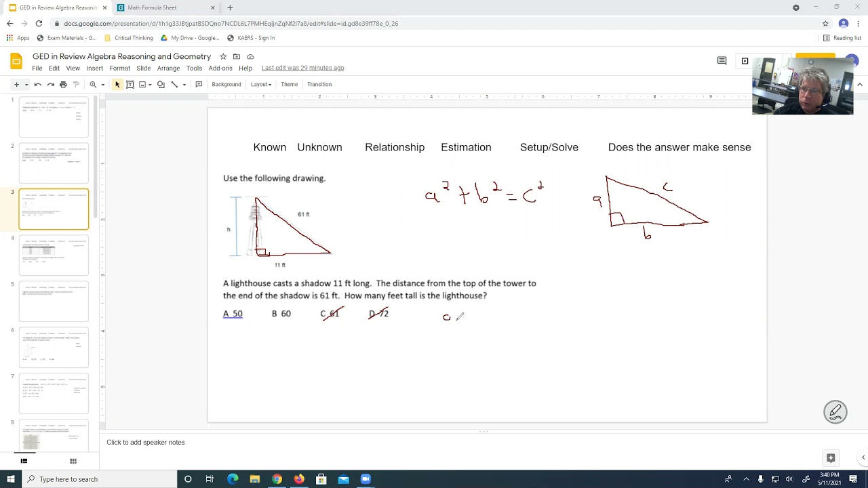Screen dimensions: 868x488
Task: Move the presentation to a folder
Action: [x=237, y=56]
